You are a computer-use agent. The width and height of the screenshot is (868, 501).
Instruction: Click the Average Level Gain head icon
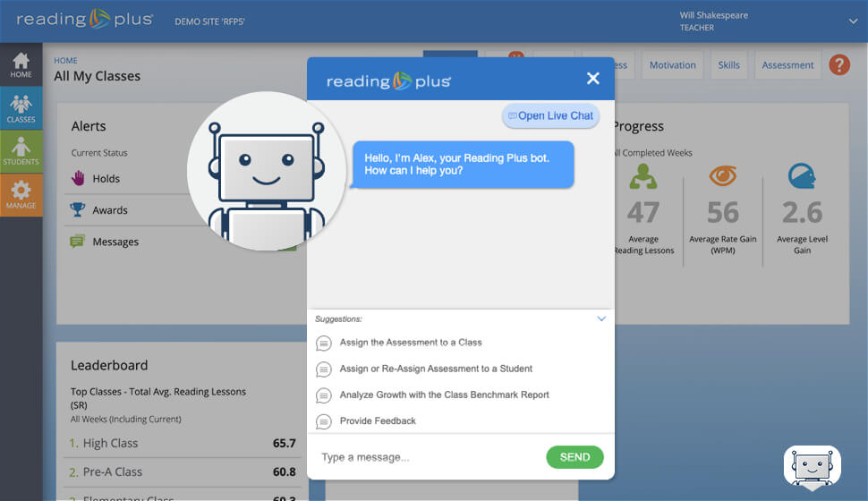pyautogui.click(x=802, y=176)
